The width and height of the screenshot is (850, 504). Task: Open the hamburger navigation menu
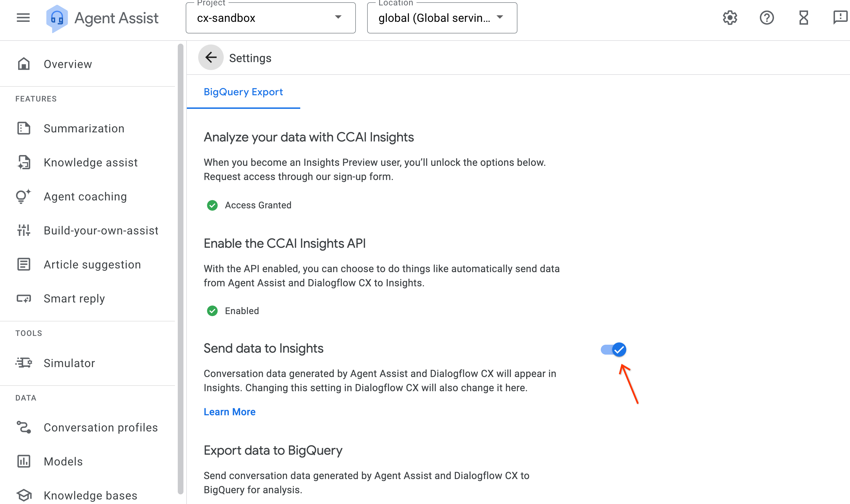click(23, 18)
